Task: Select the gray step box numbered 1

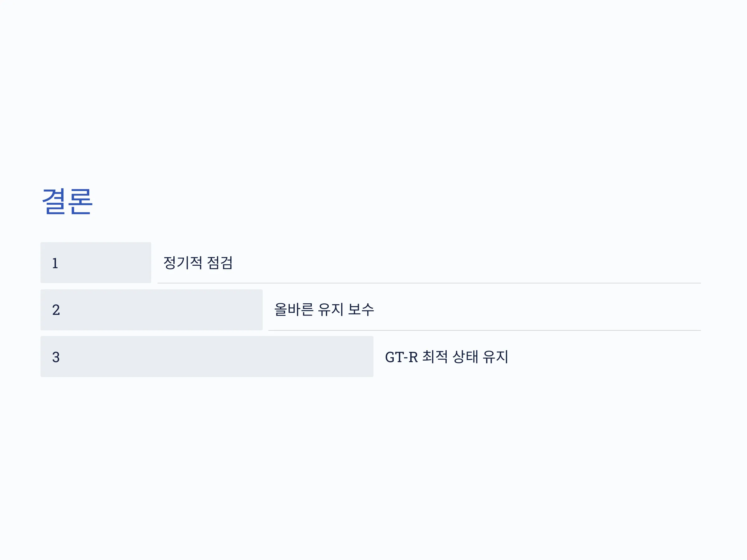Action: [96, 263]
